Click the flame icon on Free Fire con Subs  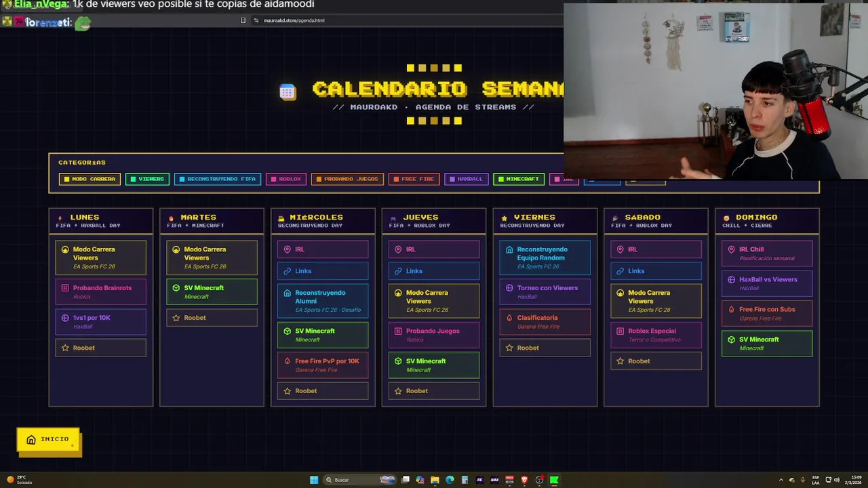click(x=731, y=309)
